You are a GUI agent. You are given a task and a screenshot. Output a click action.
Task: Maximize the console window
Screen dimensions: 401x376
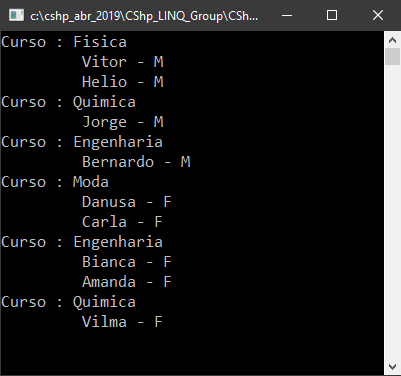click(x=332, y=15)
